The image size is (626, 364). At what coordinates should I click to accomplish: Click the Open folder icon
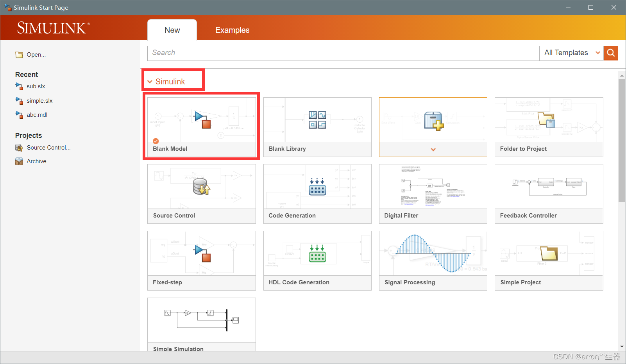click(19, 55)
